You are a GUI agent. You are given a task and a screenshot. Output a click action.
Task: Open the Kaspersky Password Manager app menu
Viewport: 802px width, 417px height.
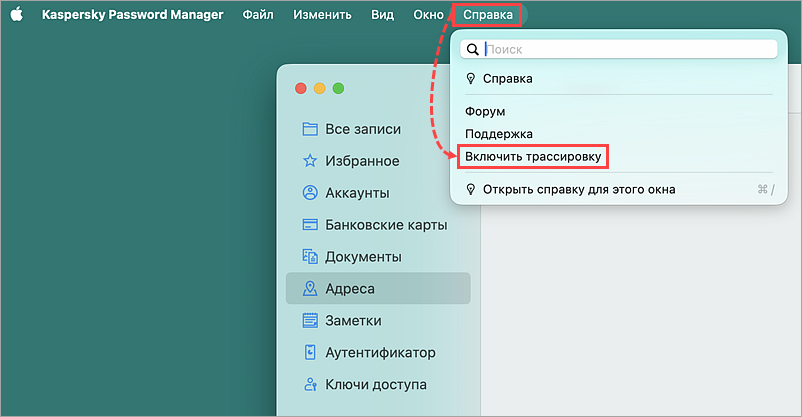point(132,15)
